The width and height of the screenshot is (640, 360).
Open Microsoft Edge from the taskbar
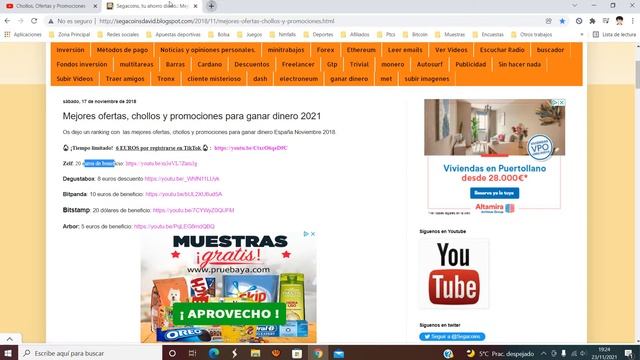click(214, 353)
